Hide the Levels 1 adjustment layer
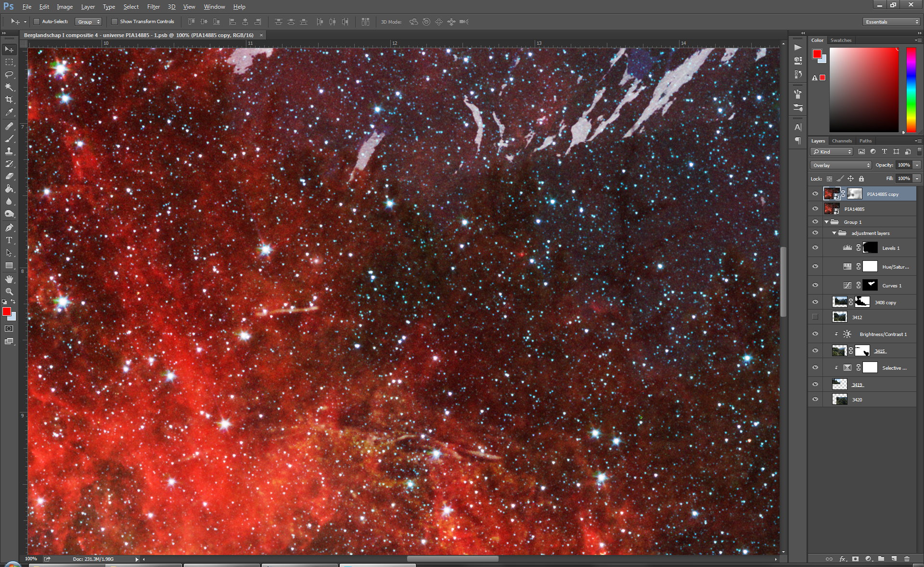The image size is (924, 567). pos(815,248)
